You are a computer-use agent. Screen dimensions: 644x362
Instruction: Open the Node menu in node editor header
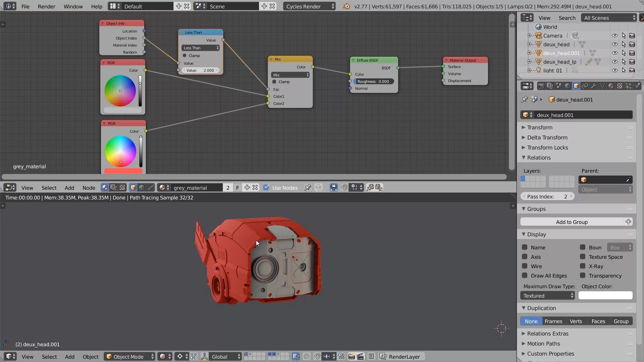89,188
